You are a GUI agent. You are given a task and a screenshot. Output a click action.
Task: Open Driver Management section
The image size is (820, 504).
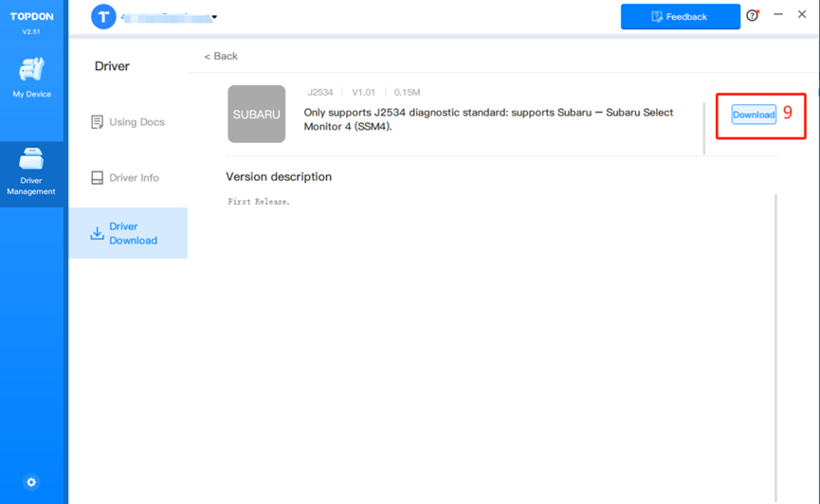pos(31,172)
